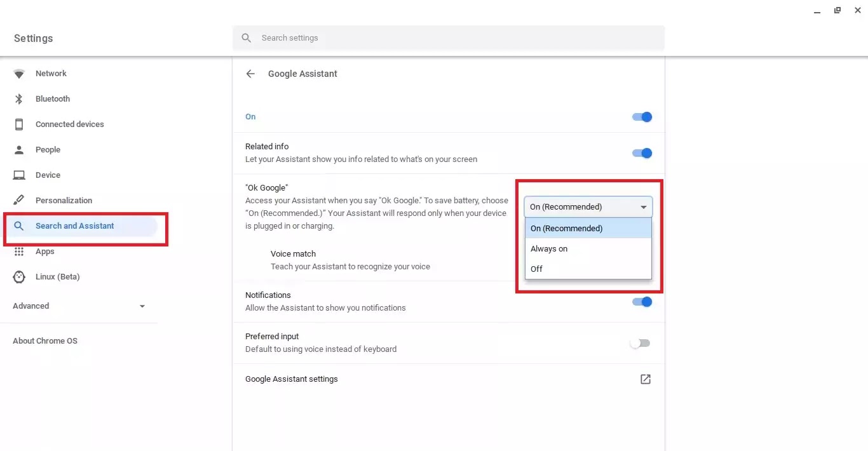Click the "Ok Google" label text
The width and height of the screenshot is (868, 451).
(x=267, y=188)
